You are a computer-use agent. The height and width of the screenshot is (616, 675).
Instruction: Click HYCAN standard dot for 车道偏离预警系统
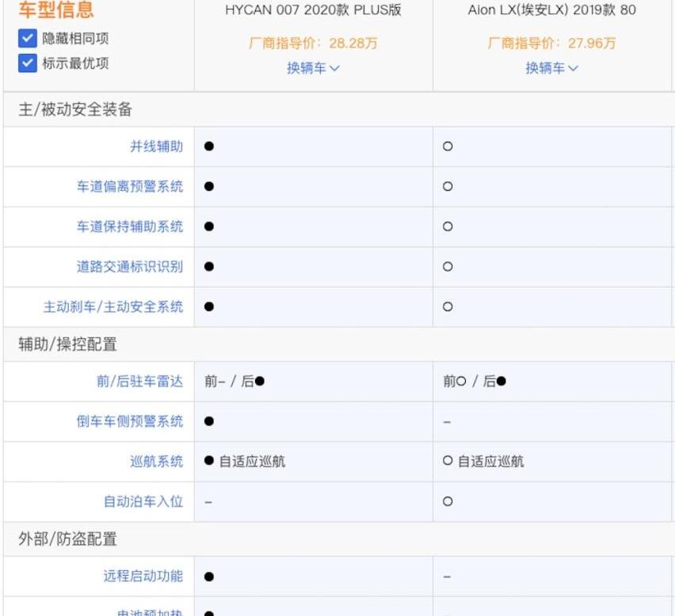tap(209, 186)
